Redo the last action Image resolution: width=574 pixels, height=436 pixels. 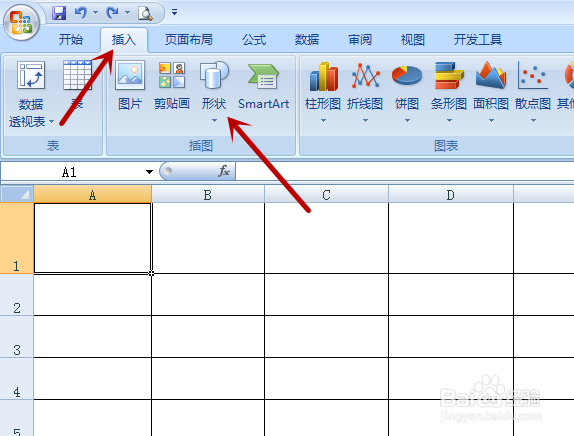pyautogui.click(x=112, y=13)
